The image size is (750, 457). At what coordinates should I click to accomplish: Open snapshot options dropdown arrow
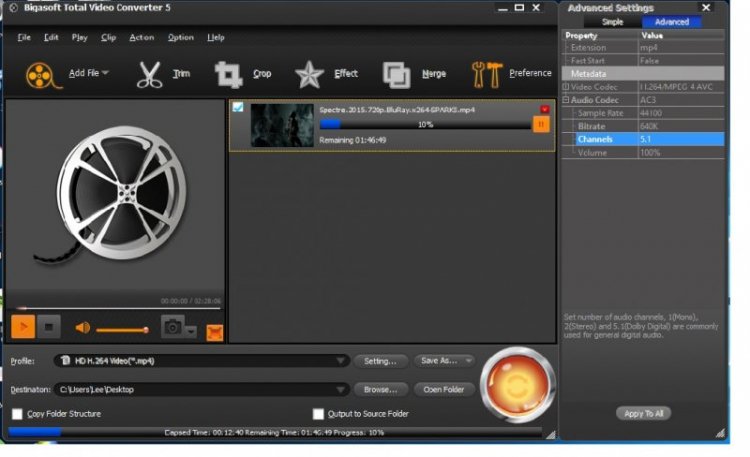190,331
